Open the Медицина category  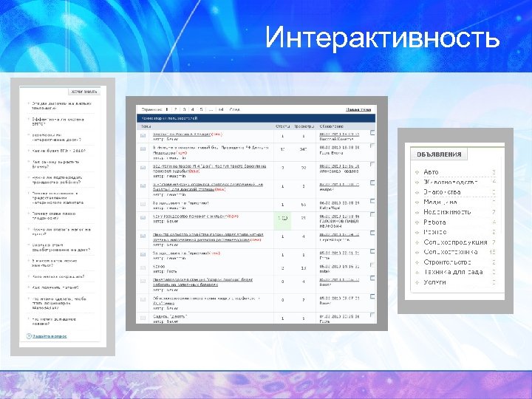[x=440, y=202]
